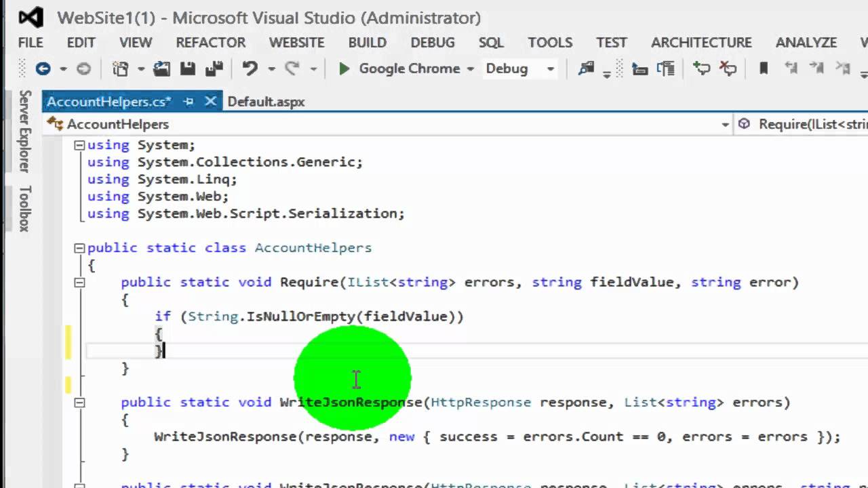Pin the AccountHelpers.cs tab
Screen dimensions: 868x488
click(189, 102)
